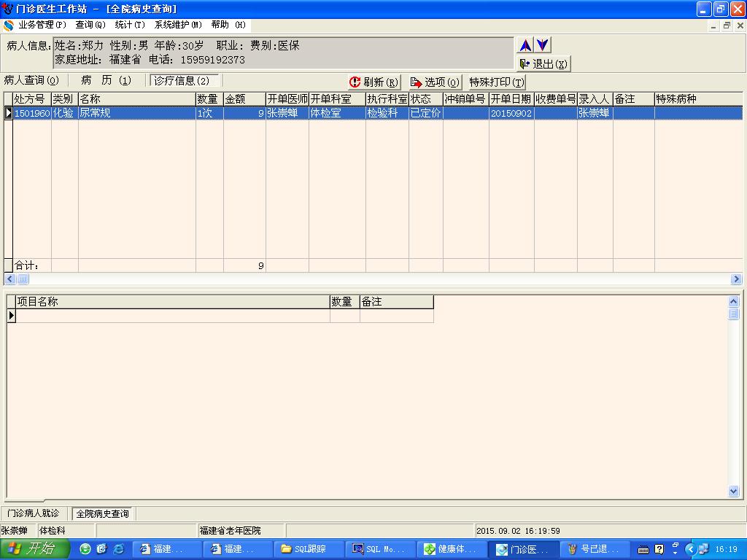This screenshot has height=560, width=747.
Task: Click the 处方号 column header
Action: coord(32,99)
